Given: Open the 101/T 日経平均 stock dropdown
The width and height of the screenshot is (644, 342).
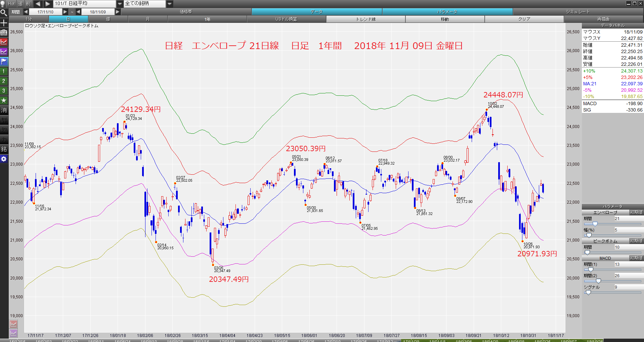Looking at the screenshot, I should (x=120, y=4).
